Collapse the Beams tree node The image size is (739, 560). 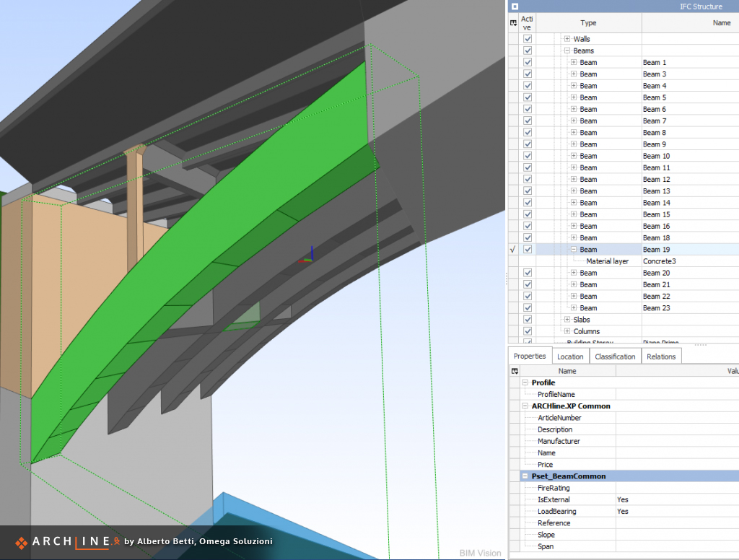click(567, 51)
